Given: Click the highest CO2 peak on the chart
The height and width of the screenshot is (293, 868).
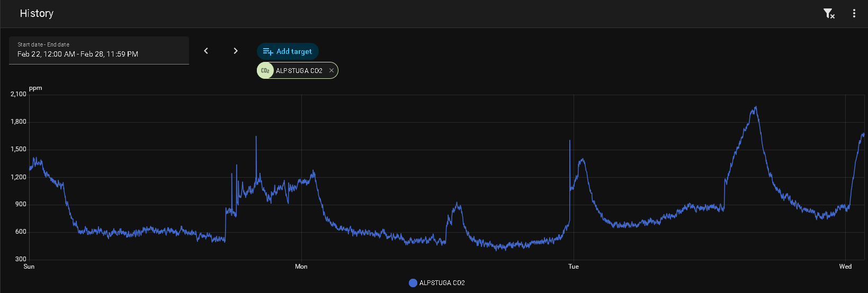Looking at the screenshot, I should tap(755, 107).
